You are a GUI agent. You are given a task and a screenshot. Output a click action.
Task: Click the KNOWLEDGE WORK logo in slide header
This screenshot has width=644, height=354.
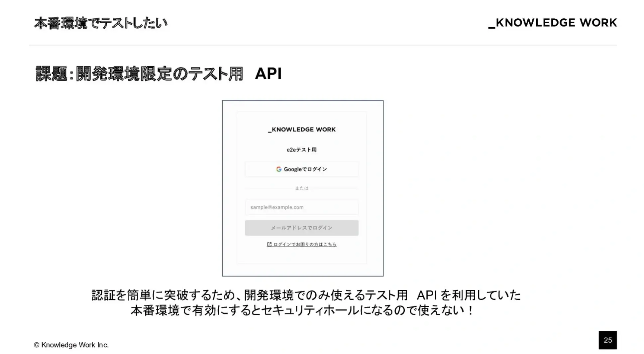(552, 23)
